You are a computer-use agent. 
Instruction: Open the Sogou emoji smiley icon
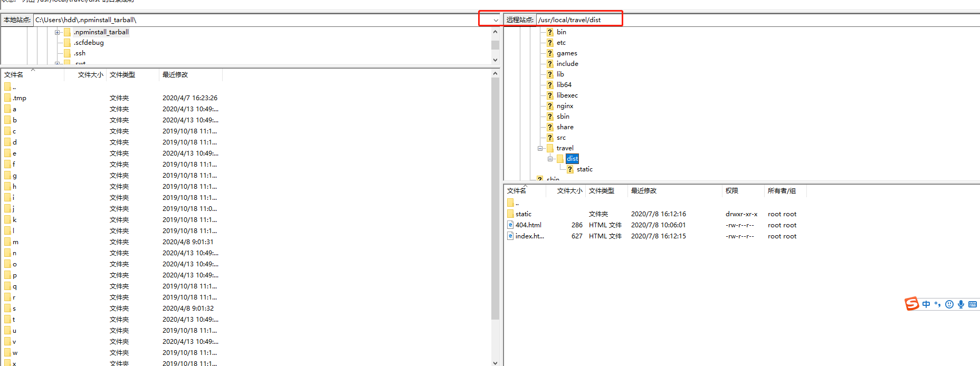click(x=949, y=304)
